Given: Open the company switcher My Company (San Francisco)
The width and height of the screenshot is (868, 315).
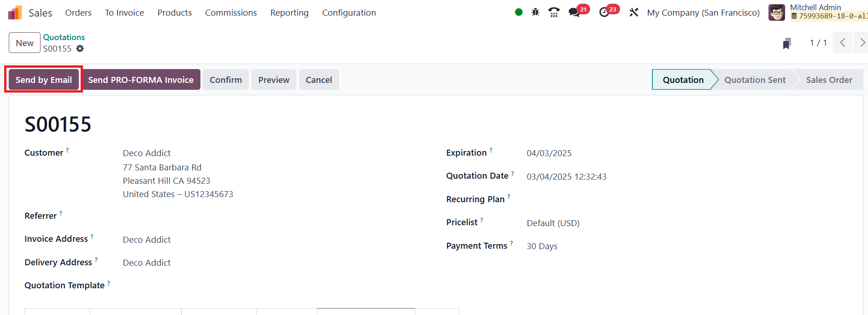Looking at the screenshot, I should [x=703, y=12].
